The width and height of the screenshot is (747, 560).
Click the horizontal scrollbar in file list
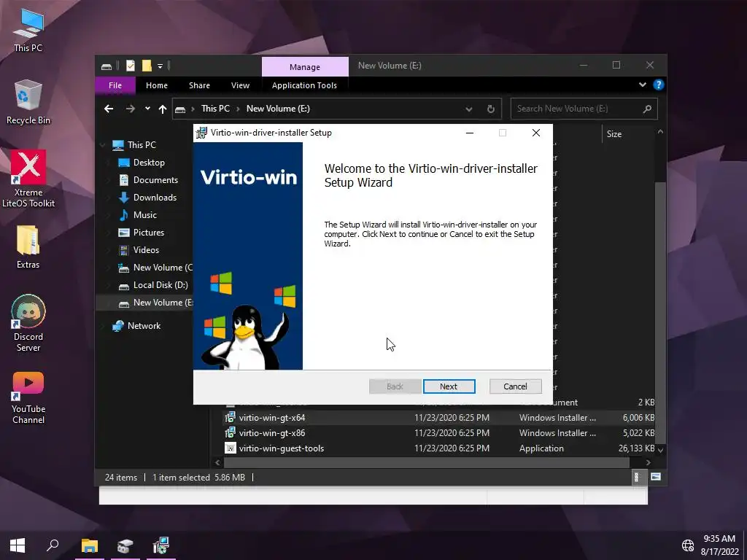coord(427,462)
